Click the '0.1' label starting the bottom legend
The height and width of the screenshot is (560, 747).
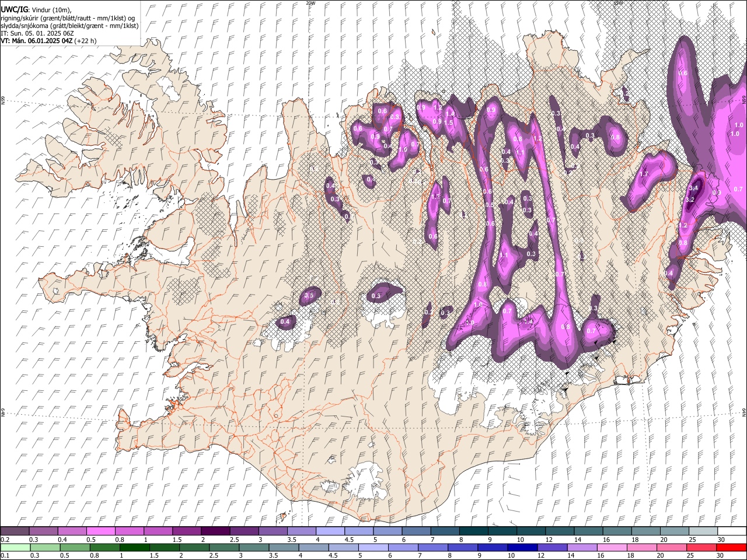click(x=5, y=555)
